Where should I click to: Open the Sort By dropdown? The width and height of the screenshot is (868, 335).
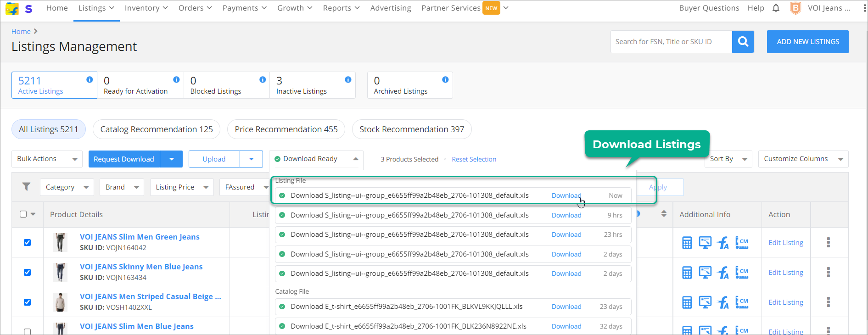click(x=728, y=159)
